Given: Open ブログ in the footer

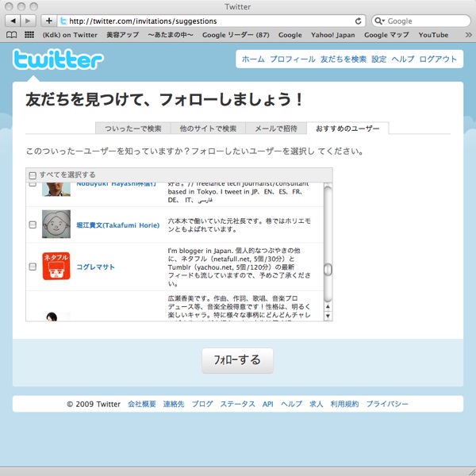Looking at the screenshot, I should [x=202, y=404].
